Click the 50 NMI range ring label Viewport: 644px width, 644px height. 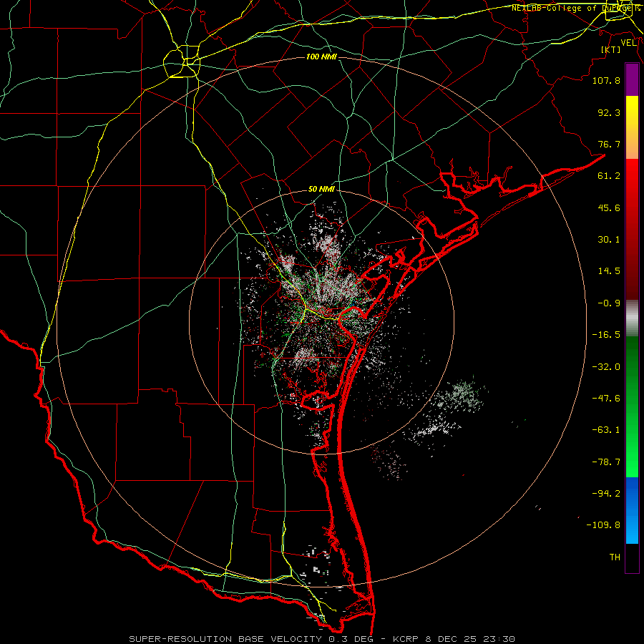(x=321, y=190)
